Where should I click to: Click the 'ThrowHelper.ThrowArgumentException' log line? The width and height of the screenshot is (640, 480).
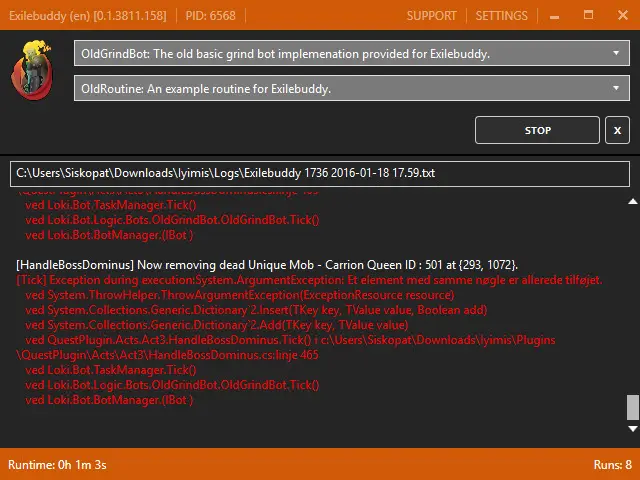click(x=240, y=295)
